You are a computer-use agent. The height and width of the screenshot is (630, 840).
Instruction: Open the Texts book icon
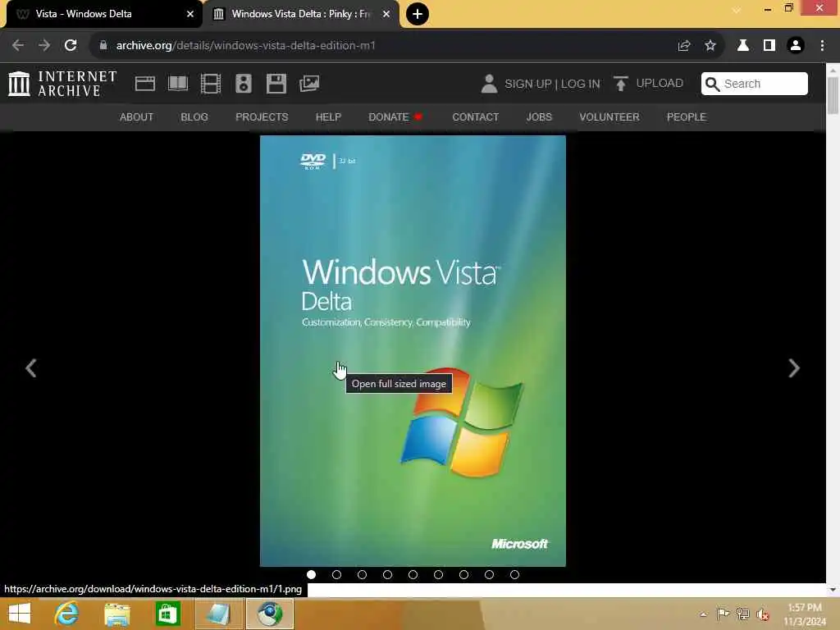click(x=178, y=84)
